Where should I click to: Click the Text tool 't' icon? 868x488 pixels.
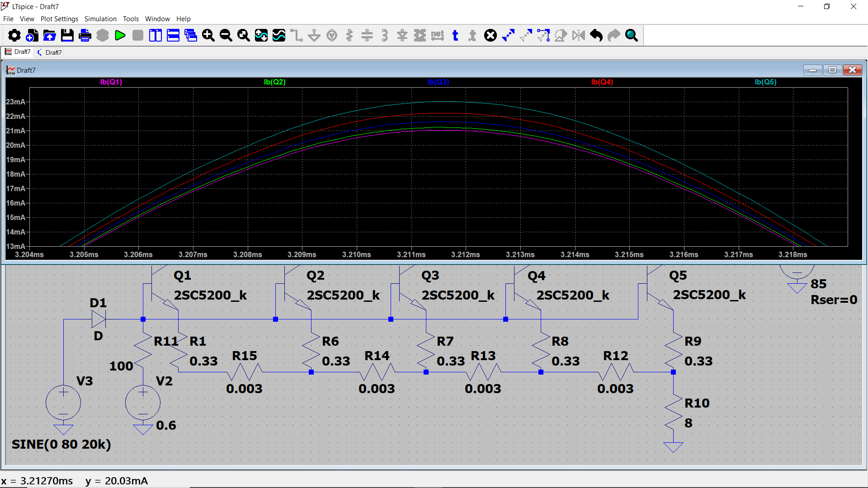tap(455, 35)
